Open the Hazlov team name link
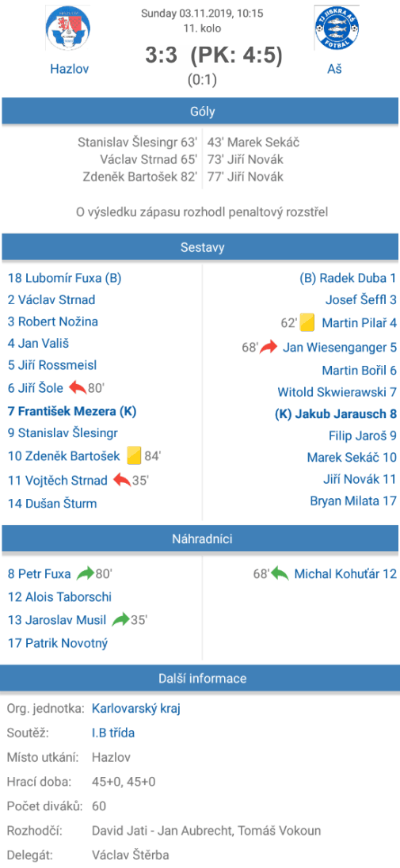This screenshot has width=400, height=868. [69, 69]
